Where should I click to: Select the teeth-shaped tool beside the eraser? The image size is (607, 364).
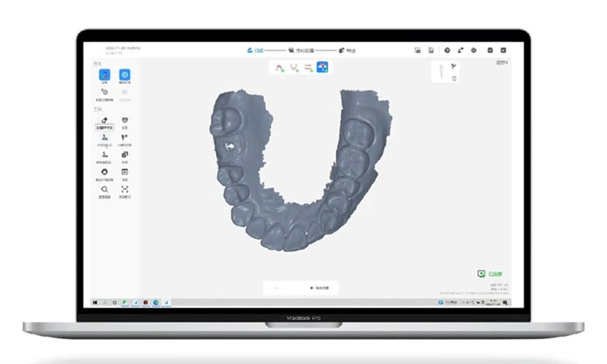tap(125, 121)
